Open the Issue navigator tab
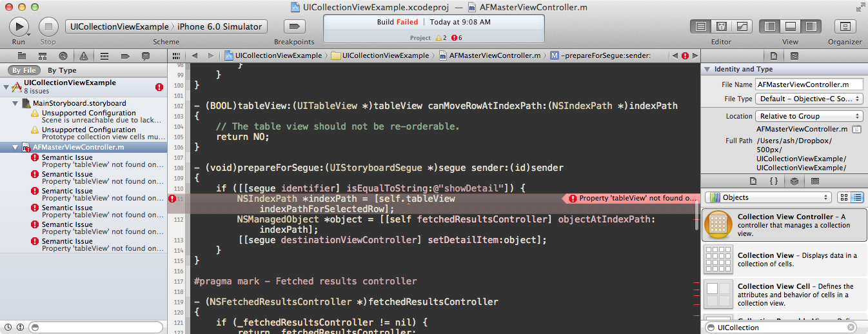868x334 pixels. [x=84, y=56]
